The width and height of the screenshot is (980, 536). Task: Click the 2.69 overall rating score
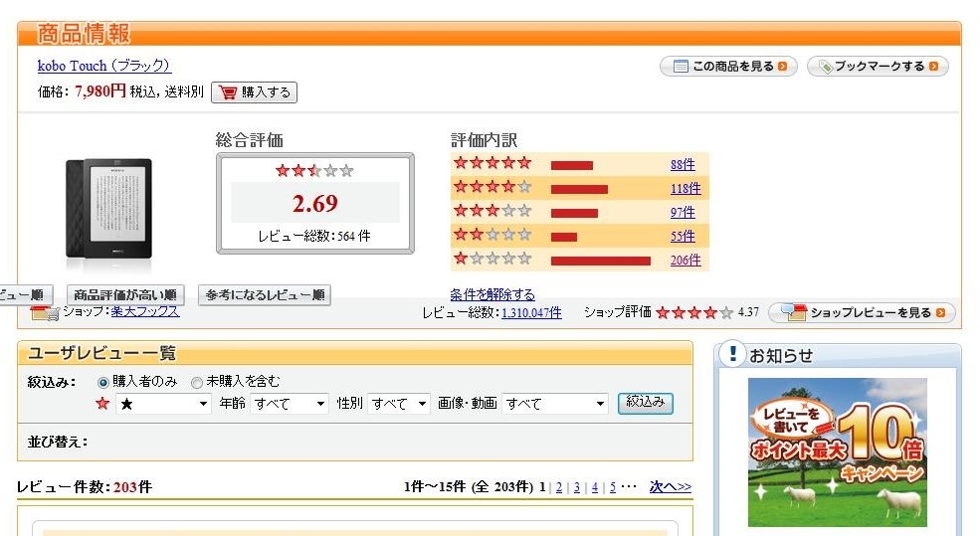(x=315, y=203)
